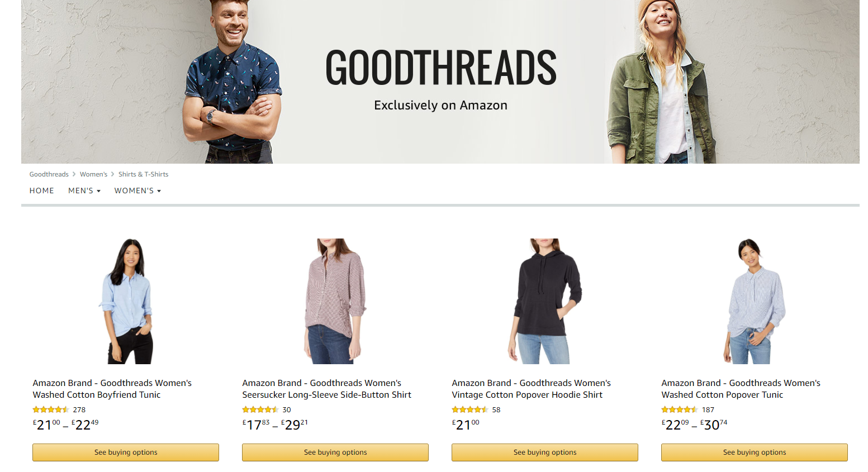This screenshot has height=472, width=868.
Task: Open the MEN'S dropdown menu
Action: point(84,190)
